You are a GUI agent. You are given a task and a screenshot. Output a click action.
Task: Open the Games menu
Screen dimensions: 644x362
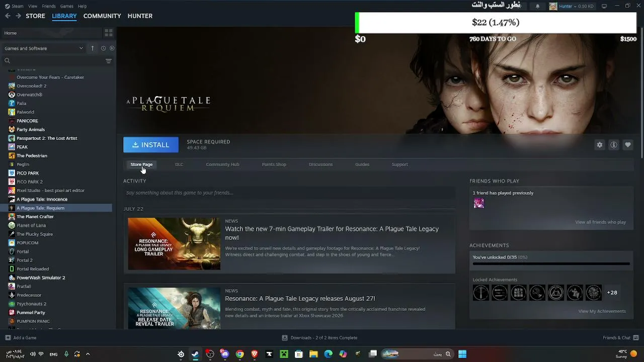pyautogui.click(x=67, y=6)
